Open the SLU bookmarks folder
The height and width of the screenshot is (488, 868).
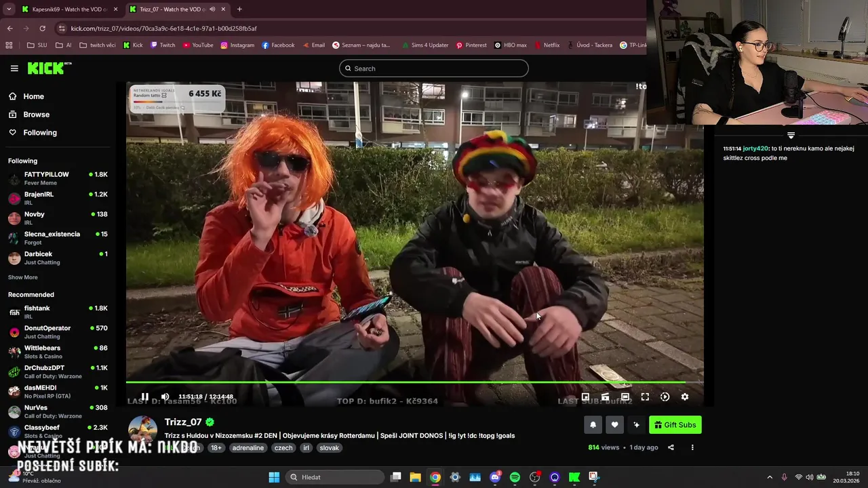37,45
